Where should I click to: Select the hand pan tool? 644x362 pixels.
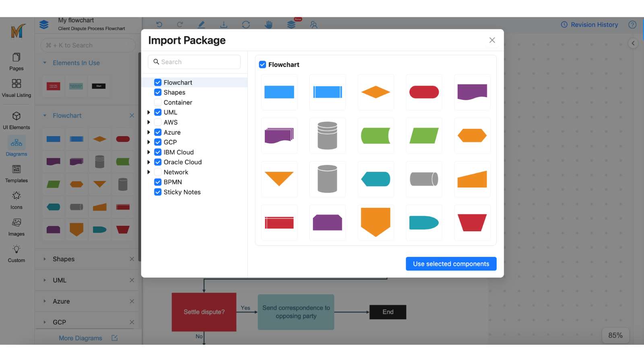268,25
